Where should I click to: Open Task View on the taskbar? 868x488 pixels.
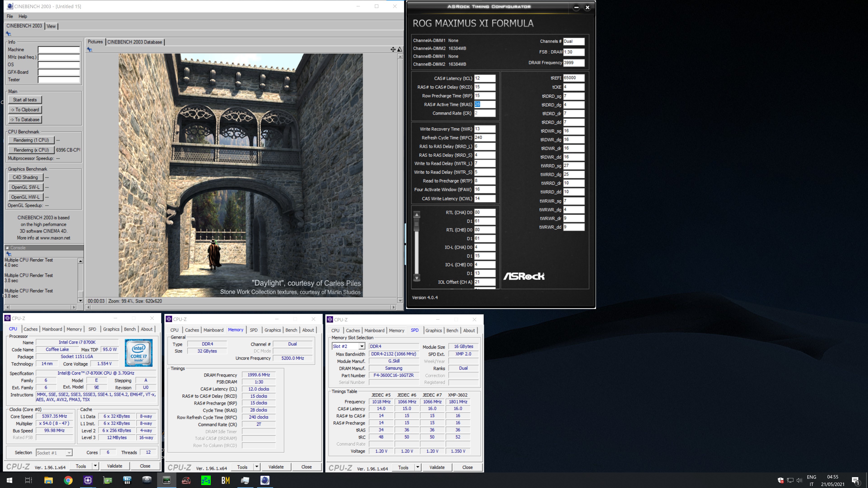pyautogui.click(x=29, y=480)
